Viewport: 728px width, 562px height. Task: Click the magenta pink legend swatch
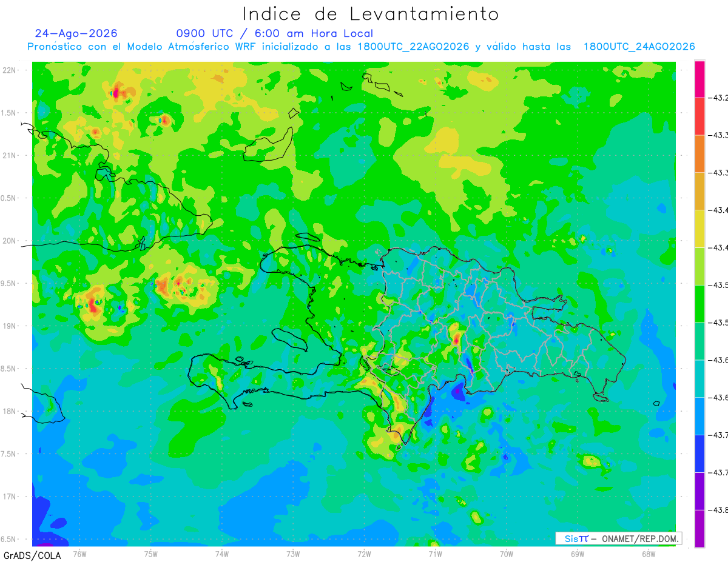pos(699,79)
